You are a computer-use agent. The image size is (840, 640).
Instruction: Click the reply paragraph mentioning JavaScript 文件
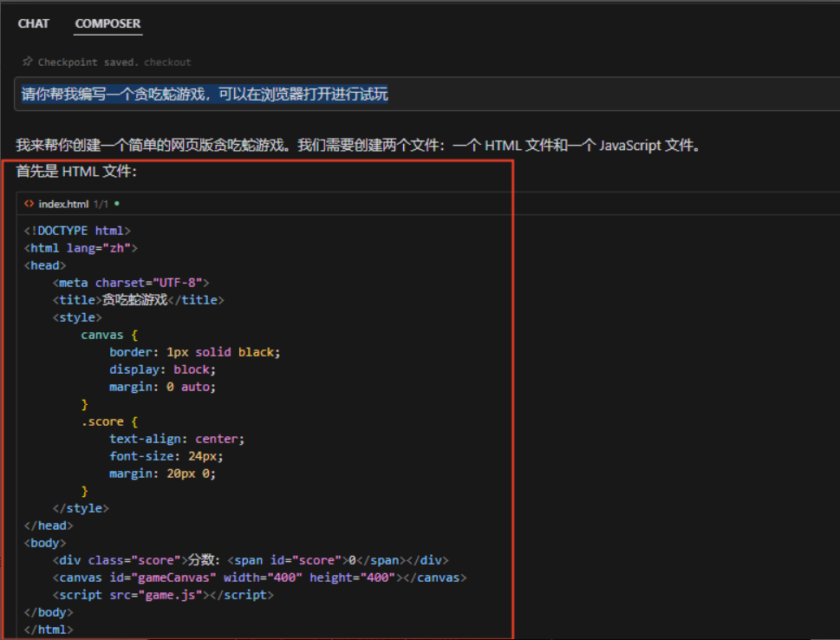pos(358,146)
